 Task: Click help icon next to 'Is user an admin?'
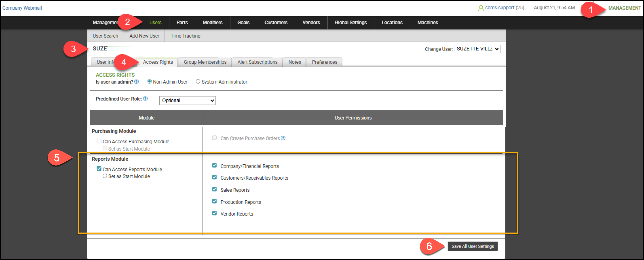point(136,82)
